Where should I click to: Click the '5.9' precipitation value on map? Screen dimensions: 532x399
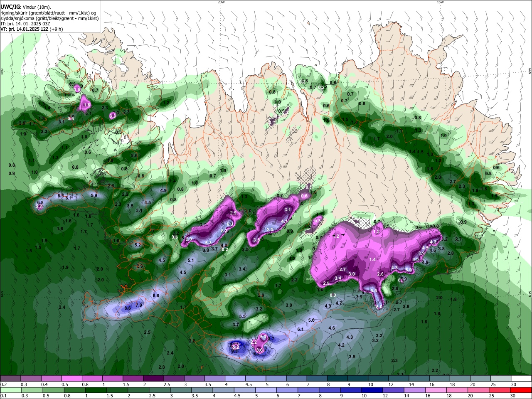pyautogui.click(x=94, y=195)
